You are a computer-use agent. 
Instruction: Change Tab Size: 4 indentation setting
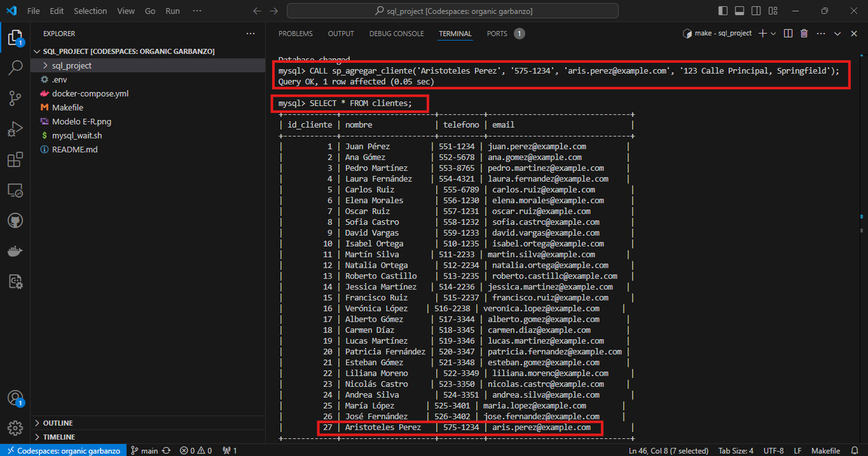point(736,451)
